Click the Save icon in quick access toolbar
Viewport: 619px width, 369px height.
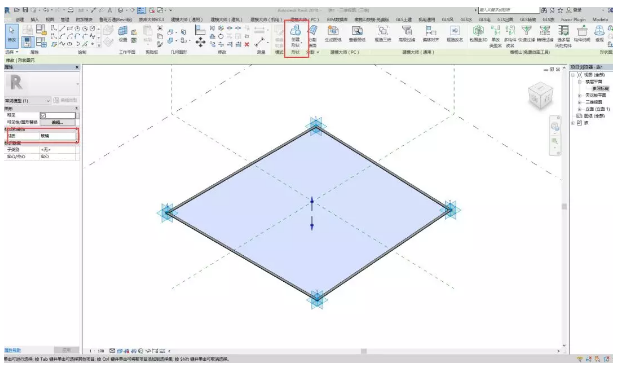coord(25,10)
